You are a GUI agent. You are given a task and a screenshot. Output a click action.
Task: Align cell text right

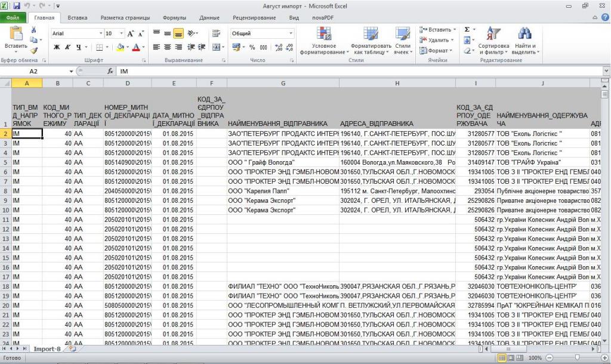click(178, 47)
